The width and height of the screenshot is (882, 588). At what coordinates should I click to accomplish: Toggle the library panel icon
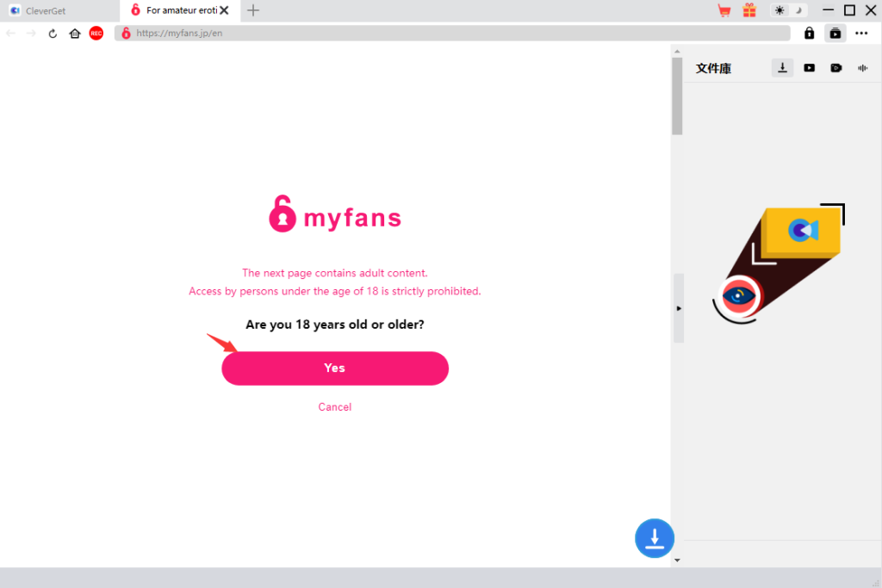coord(835,34)
